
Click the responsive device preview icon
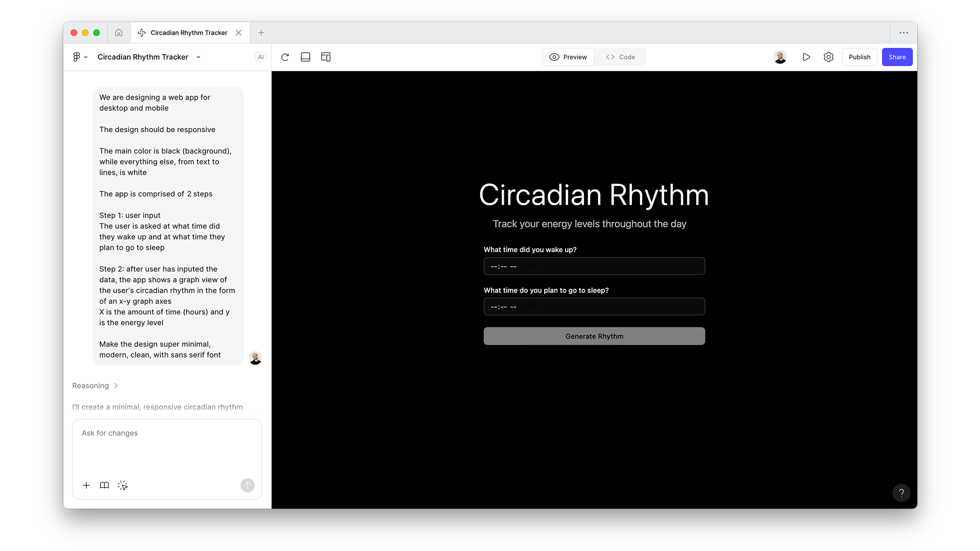point(326,57)
